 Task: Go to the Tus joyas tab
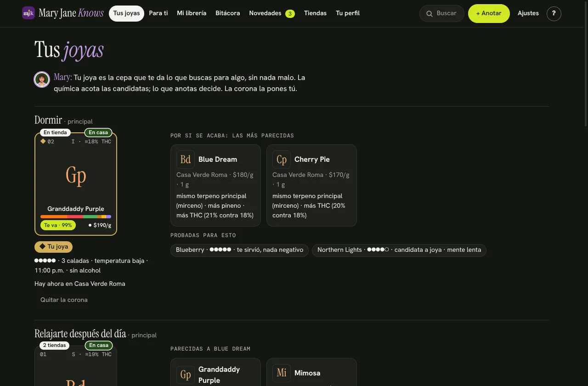126,13
